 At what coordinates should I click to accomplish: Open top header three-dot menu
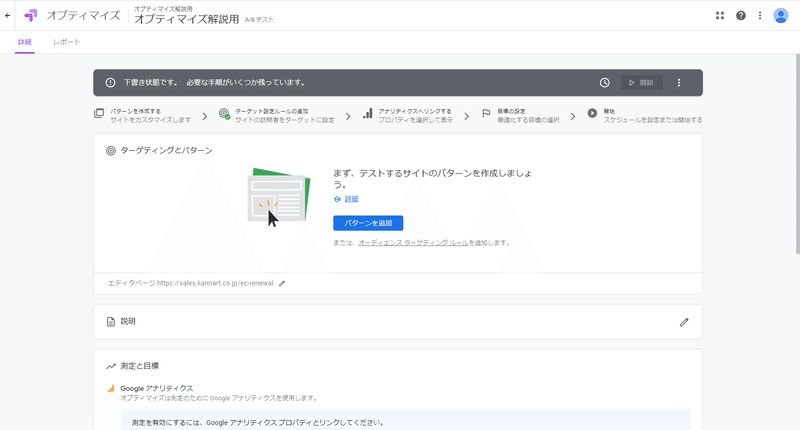(x=760, y=16)
